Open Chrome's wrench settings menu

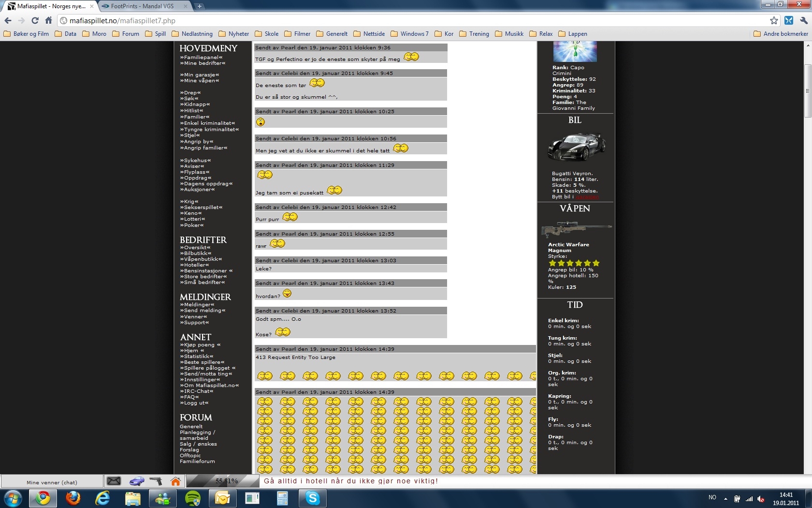[803, 20]
